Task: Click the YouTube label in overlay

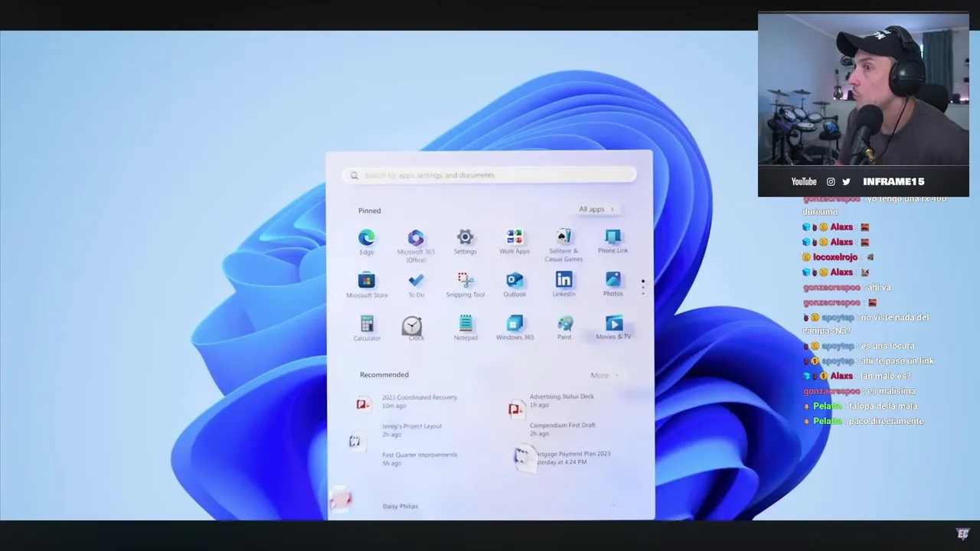Action: [804, 181]
